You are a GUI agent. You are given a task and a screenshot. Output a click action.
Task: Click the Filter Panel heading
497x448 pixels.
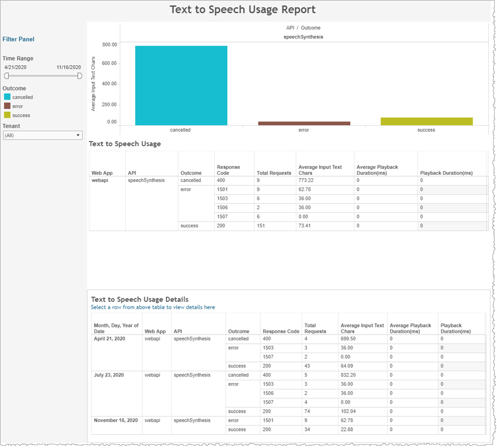tap(18, 39)
